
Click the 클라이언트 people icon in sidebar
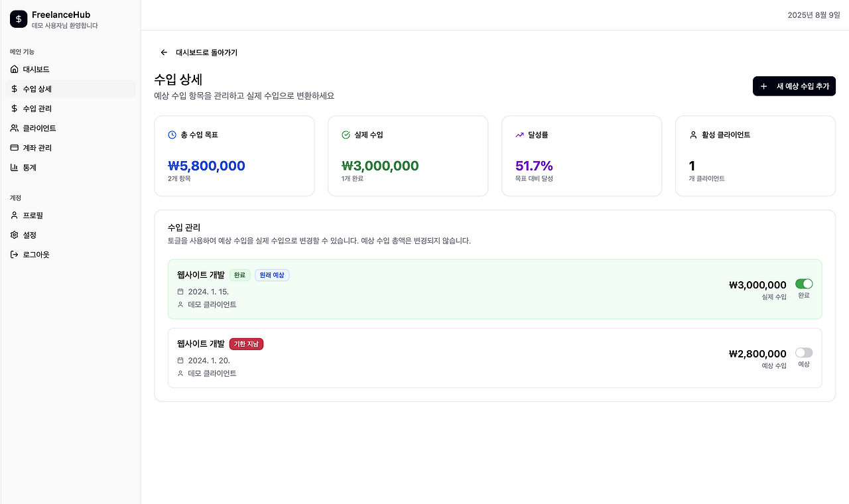click(15, 128)
